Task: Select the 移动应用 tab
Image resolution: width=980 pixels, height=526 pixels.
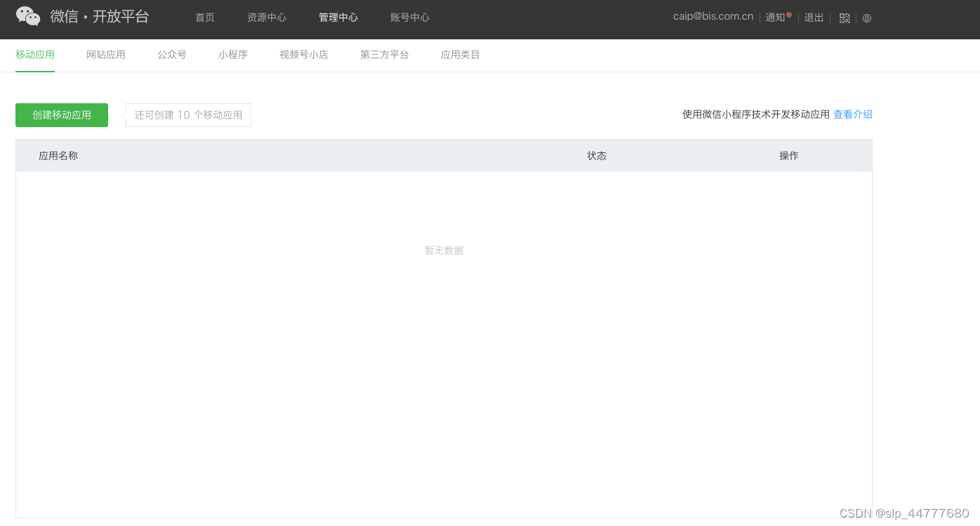Action: click(x=35, y=55)
